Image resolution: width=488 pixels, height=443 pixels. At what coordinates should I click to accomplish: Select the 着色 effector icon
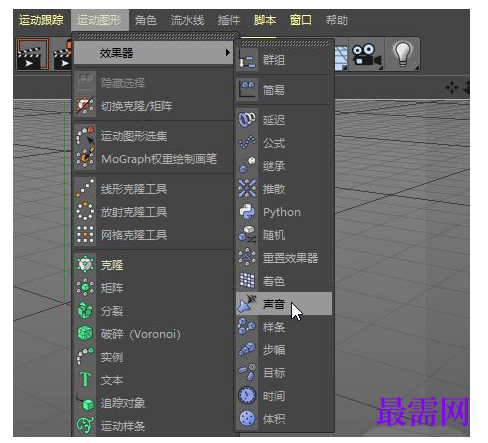247,280
